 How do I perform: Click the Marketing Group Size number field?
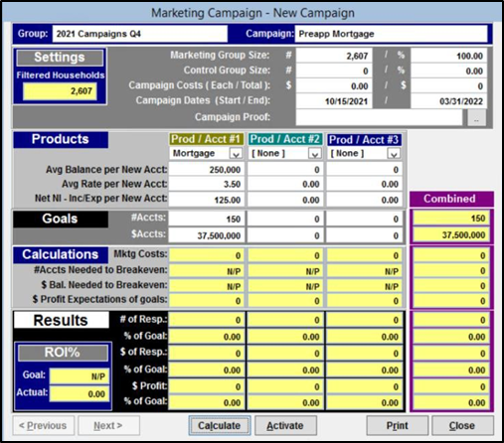tap(334, 56)
